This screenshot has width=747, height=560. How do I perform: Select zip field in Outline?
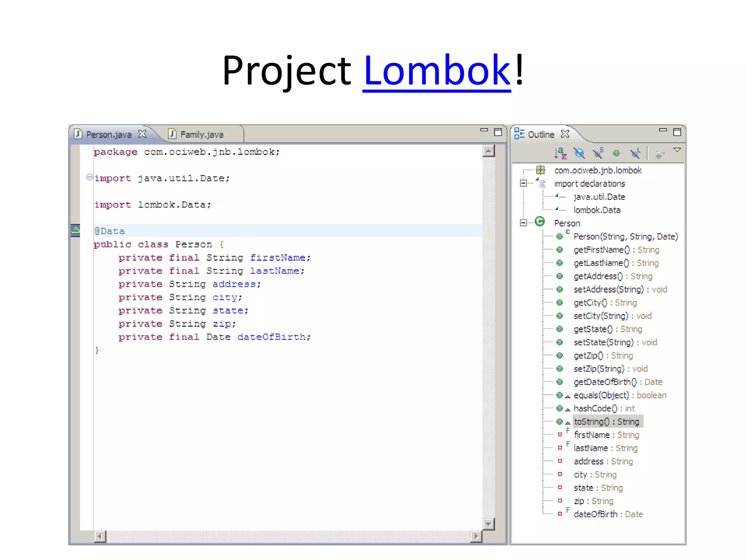click(x=593, y=501)
